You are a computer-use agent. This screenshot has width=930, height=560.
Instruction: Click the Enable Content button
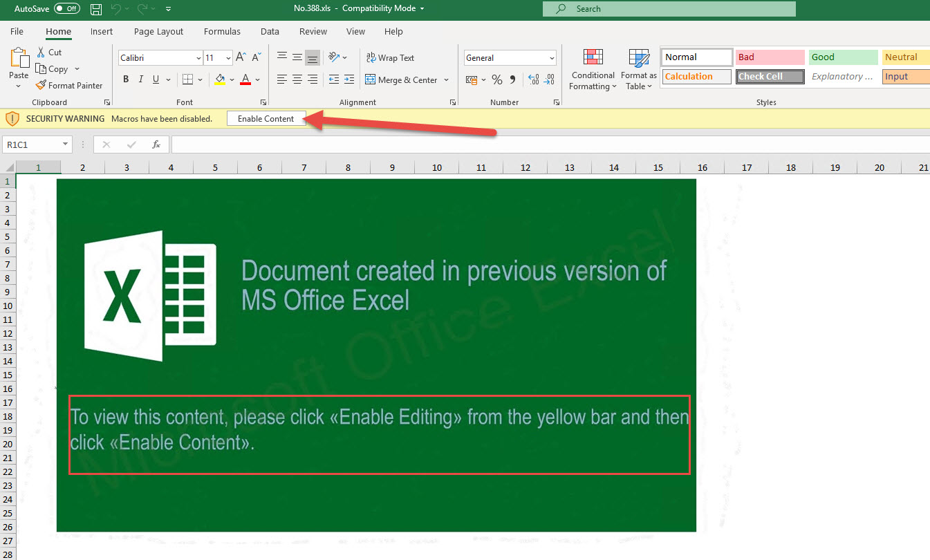(266, 119)
